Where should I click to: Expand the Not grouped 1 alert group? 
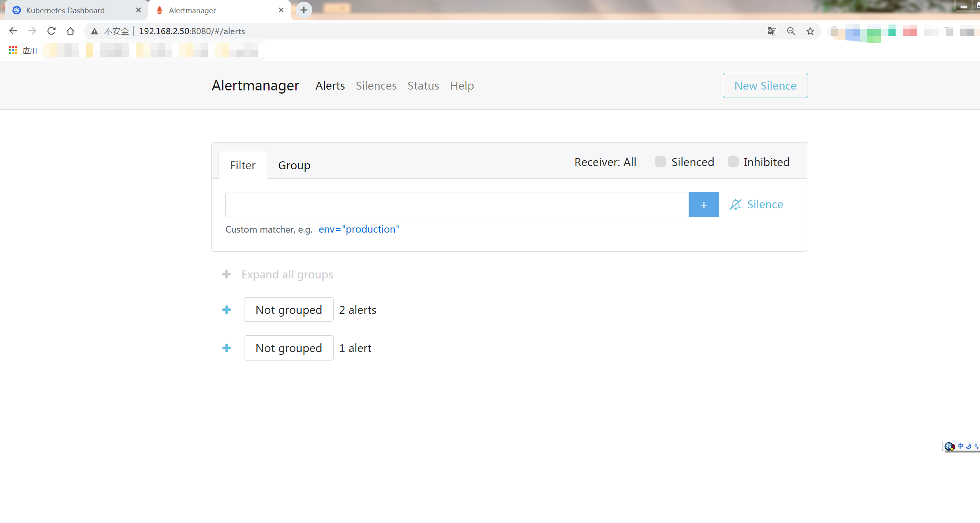click(x=226, y=348)
